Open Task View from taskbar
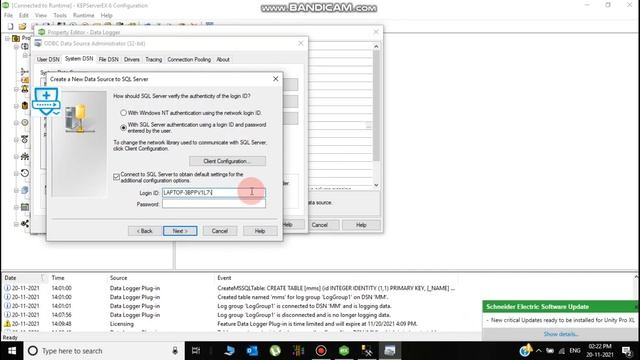Screen dimensions: 640x360 tap(196, 351)
